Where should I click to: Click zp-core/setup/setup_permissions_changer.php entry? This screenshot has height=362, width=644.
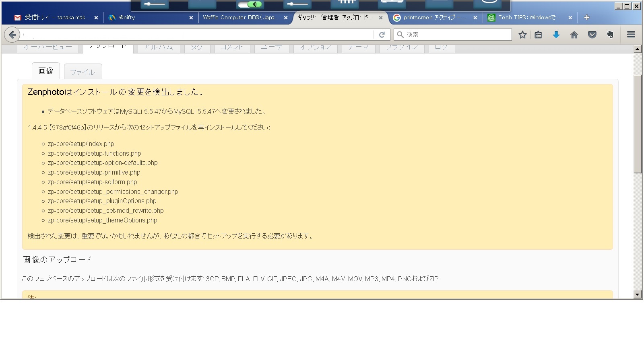click(113, 192)
